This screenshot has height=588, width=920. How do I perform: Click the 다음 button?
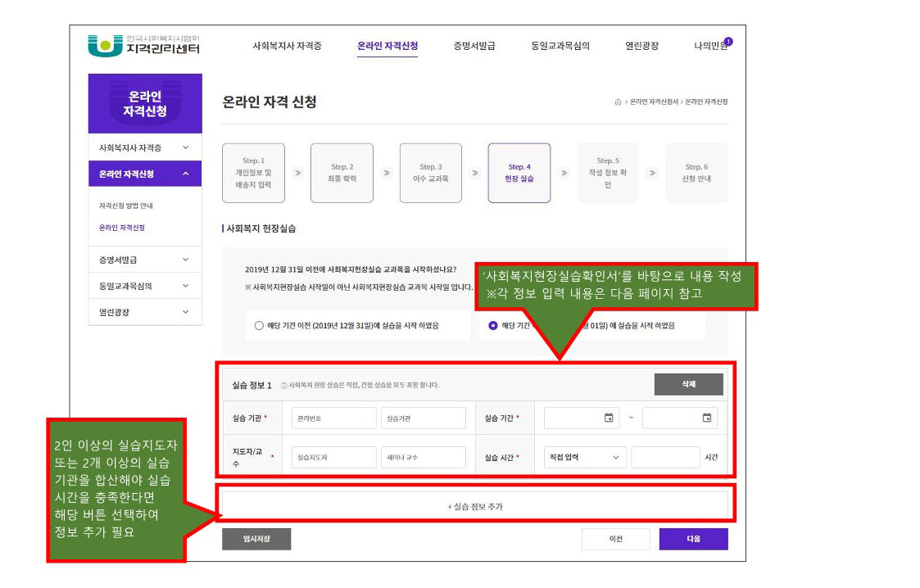coord(694,540)
